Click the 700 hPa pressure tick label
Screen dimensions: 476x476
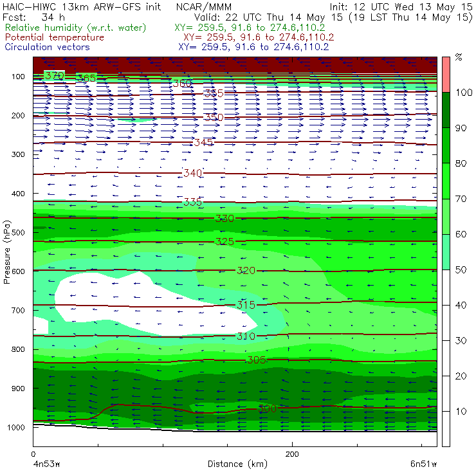(18, 310)
